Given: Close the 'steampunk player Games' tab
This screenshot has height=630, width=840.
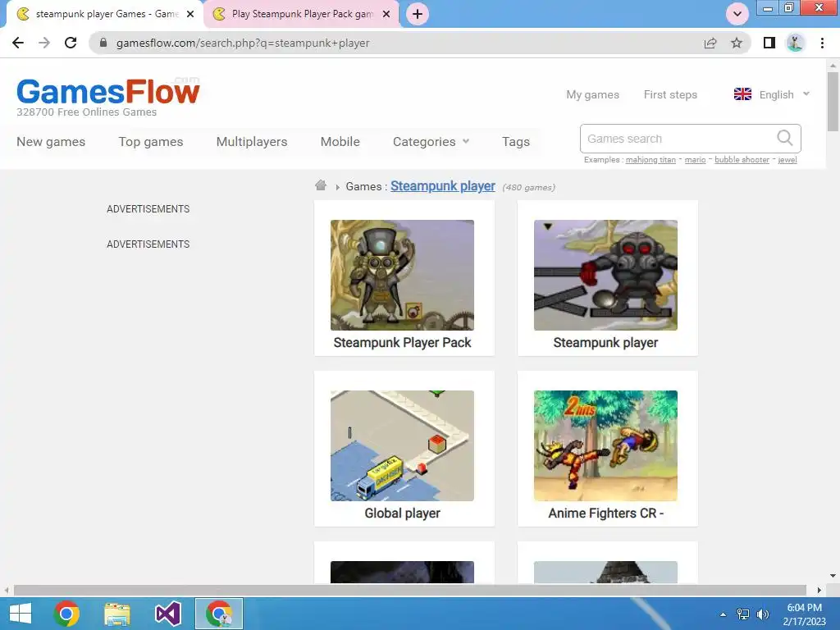Looking at the screenshot, I should [x=190, y=14].
